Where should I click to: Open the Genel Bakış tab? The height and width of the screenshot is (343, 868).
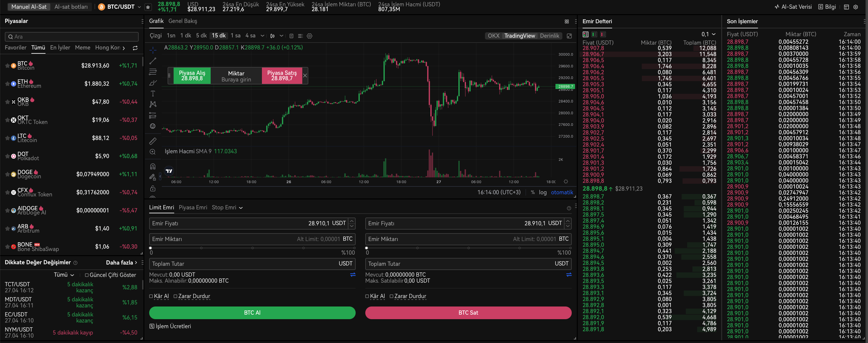tap(183, 21)
